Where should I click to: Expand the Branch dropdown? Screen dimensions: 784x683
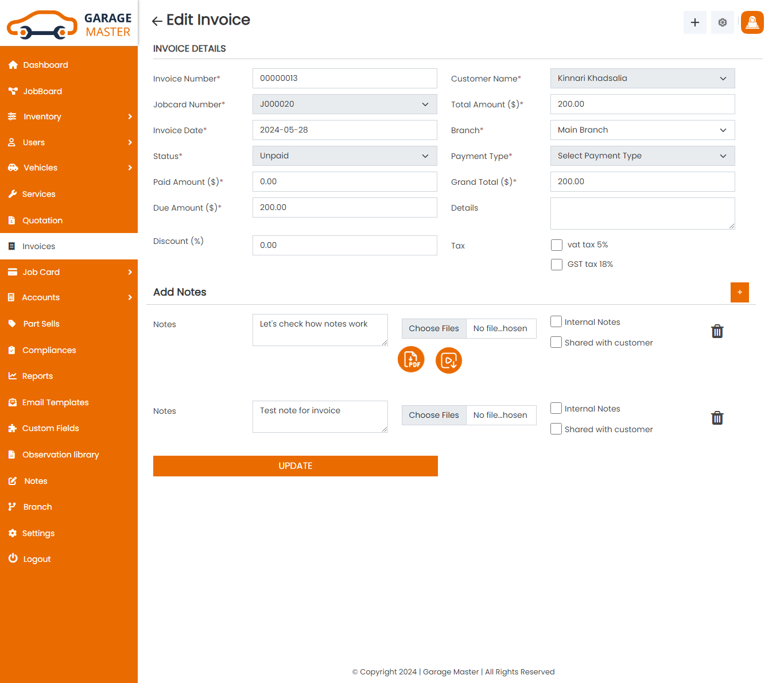click(642, 130)
